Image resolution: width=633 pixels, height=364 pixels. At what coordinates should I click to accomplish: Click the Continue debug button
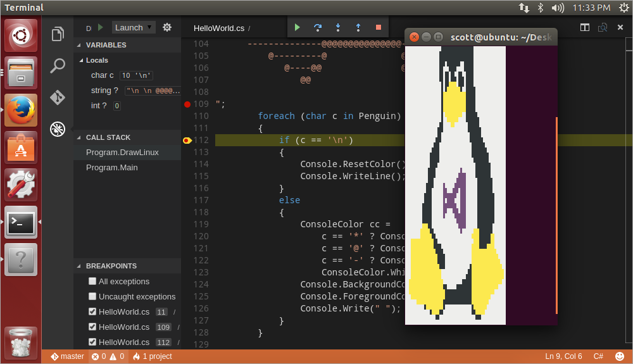297,27
